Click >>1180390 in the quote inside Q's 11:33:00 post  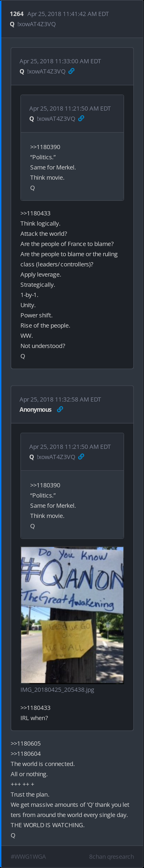[45, 147]
